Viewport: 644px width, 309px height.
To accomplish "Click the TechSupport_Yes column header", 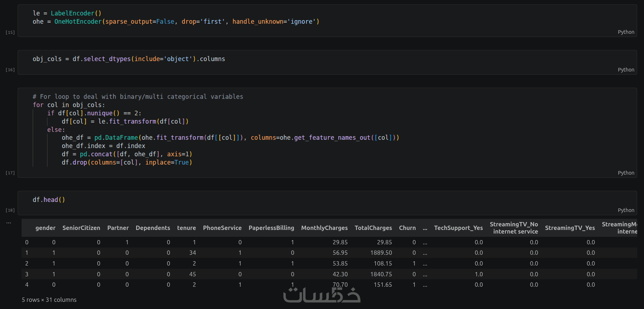I will coord(458,228).
